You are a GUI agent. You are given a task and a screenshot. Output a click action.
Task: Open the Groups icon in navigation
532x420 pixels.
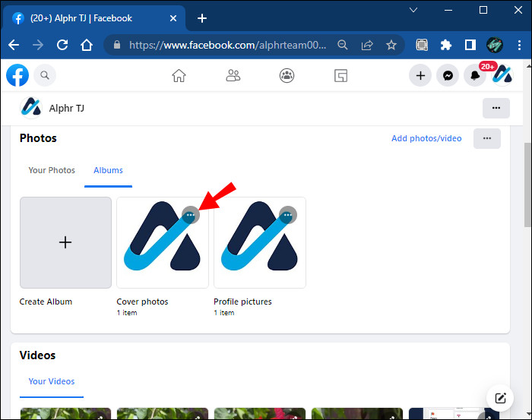(x=287, y=76)
